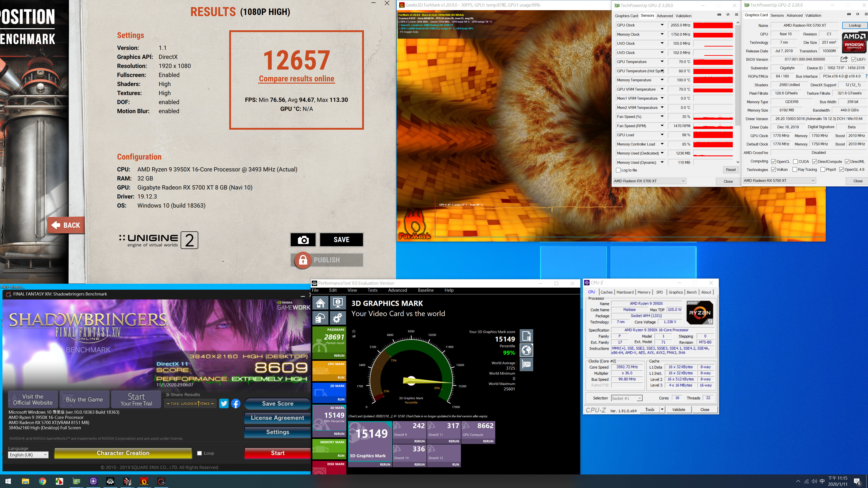Open PerformanceTest Advanced menu

[x=398, y=290]
